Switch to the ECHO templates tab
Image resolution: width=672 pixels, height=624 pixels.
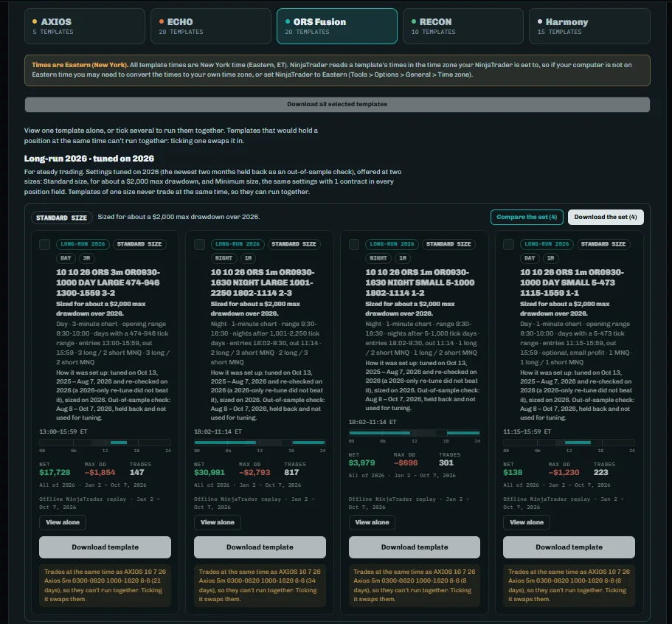pos(211,26)
